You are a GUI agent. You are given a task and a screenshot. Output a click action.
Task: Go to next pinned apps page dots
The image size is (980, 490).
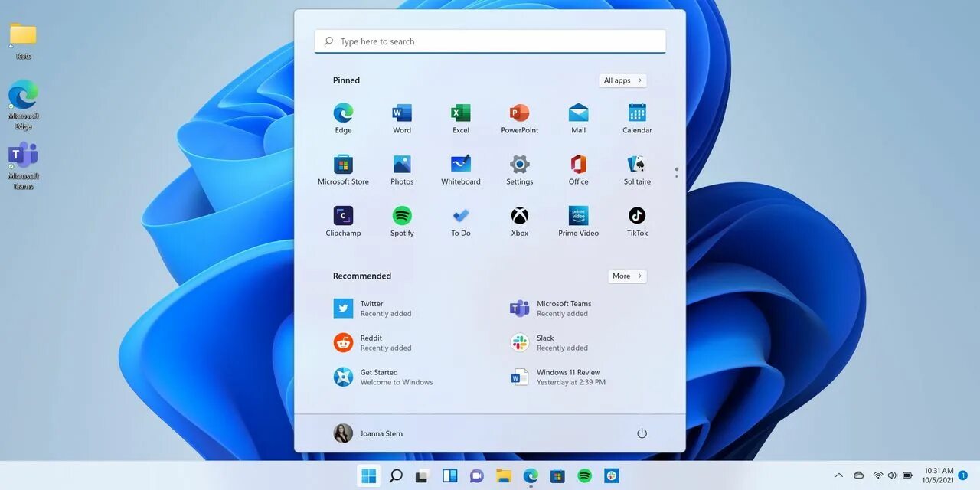coord(676,176)
